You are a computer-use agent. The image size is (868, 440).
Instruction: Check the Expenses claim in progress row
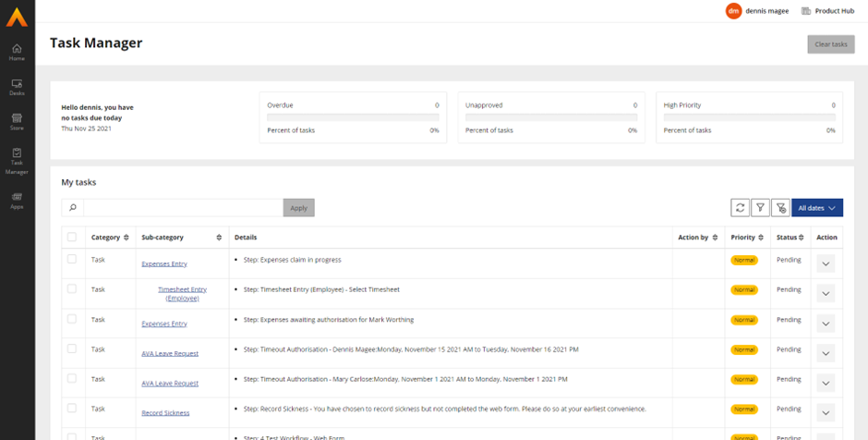tap(72, 259)
